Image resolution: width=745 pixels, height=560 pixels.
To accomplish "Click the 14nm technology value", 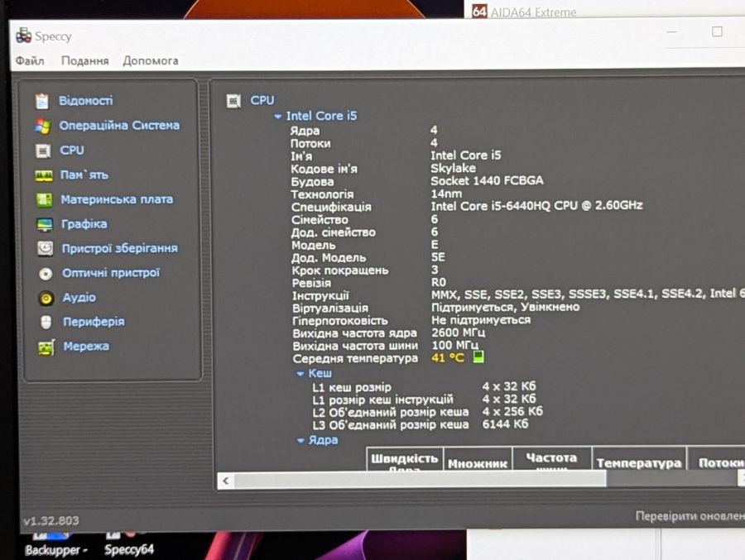I will 446,194.
